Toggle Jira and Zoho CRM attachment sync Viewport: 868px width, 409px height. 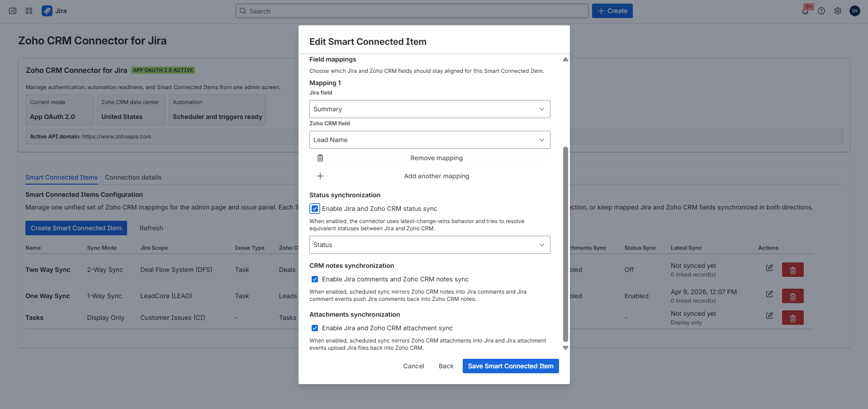coord(315,328)
